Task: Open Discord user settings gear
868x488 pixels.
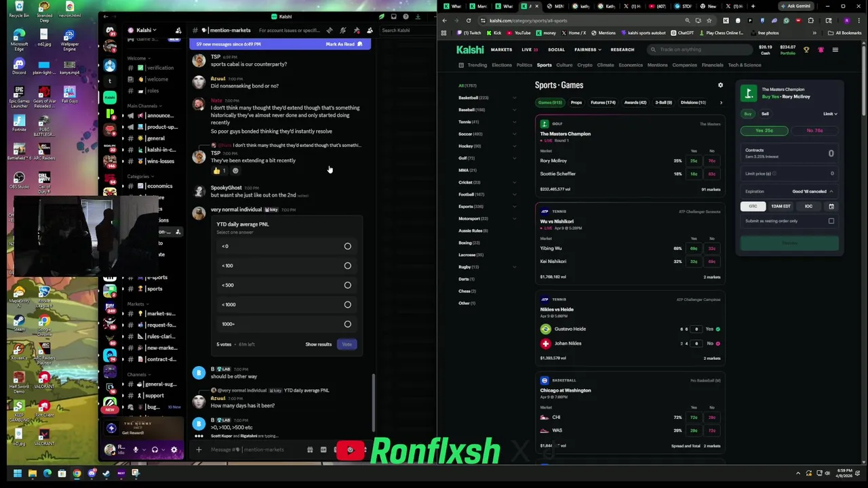Action: click(174, 449)
